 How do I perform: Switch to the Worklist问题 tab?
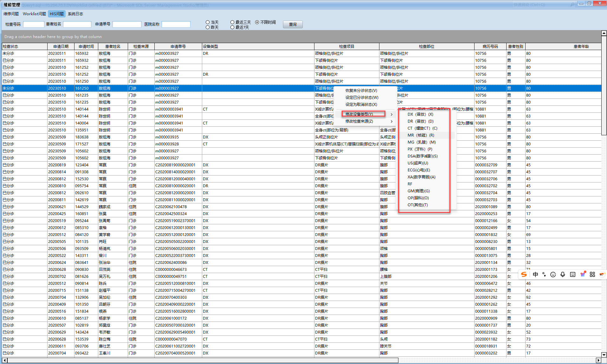34,14
